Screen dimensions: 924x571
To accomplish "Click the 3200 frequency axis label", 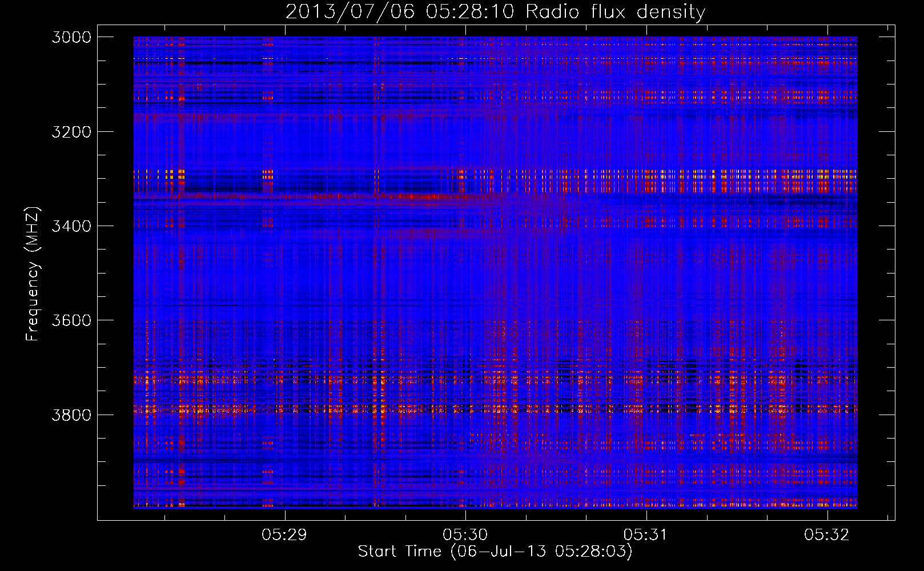I will pyautogui.click(x=71, y=132).
